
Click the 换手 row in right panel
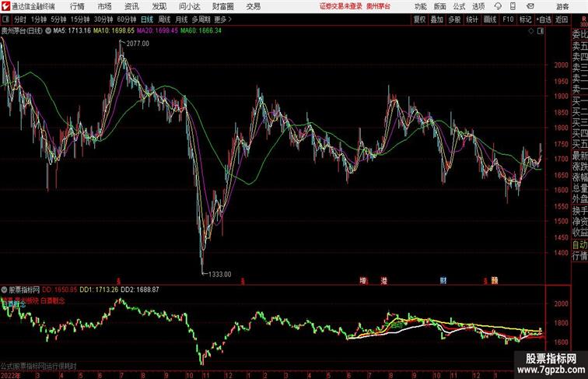579,211
